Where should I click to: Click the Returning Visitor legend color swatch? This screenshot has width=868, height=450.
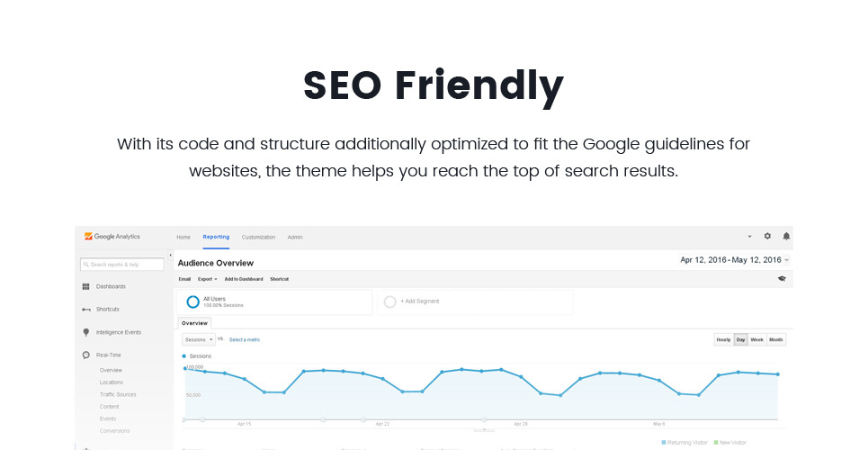click(x=664, y=443)
